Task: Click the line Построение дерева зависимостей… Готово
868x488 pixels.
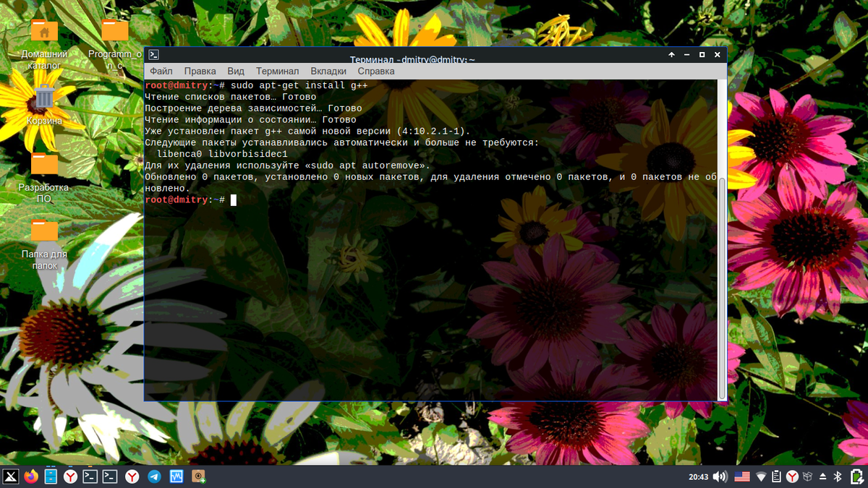Action: coord(253,108)
